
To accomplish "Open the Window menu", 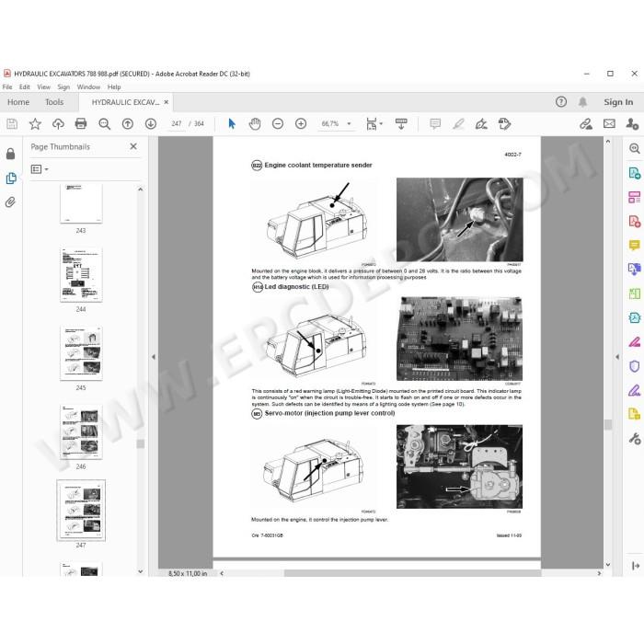I will pyautogui.click(x=88, y=87).
